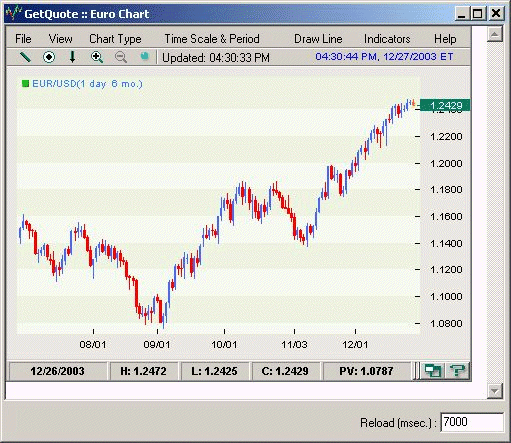Zoom in with the magnifier plus icon

[x=97, y=57]
